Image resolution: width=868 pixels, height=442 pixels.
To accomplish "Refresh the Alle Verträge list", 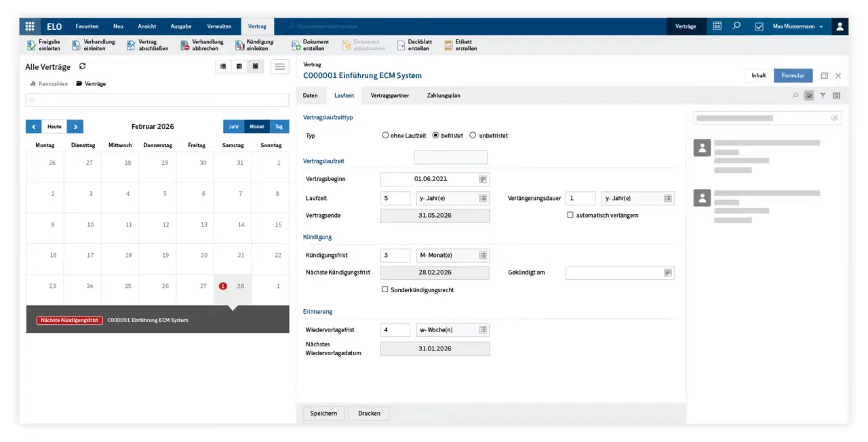I will (x=81, y=66).
